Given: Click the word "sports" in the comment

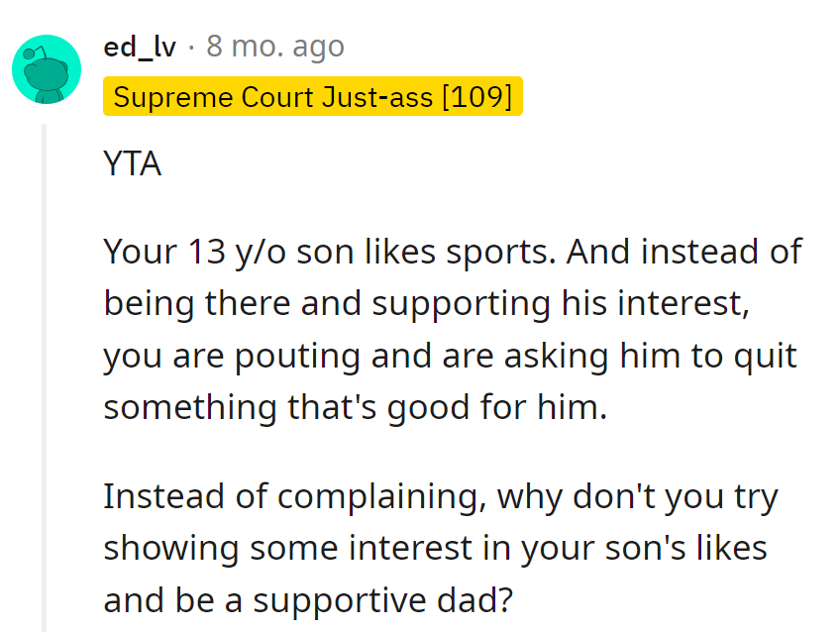Looking at the screenshot, I should [505, 252].
